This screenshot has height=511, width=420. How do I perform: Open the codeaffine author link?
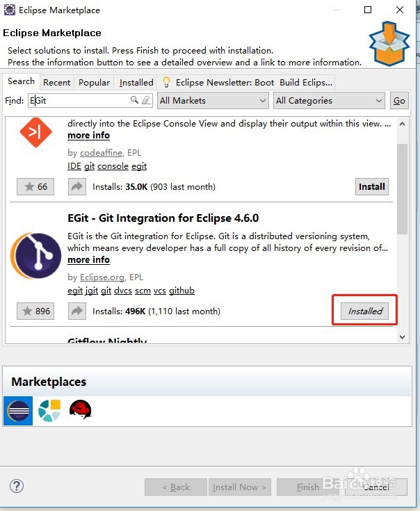(101, 152)
